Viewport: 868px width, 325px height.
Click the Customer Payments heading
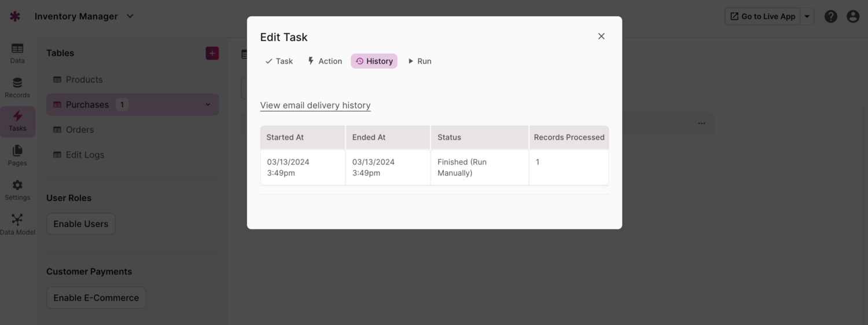click(89, 271)
